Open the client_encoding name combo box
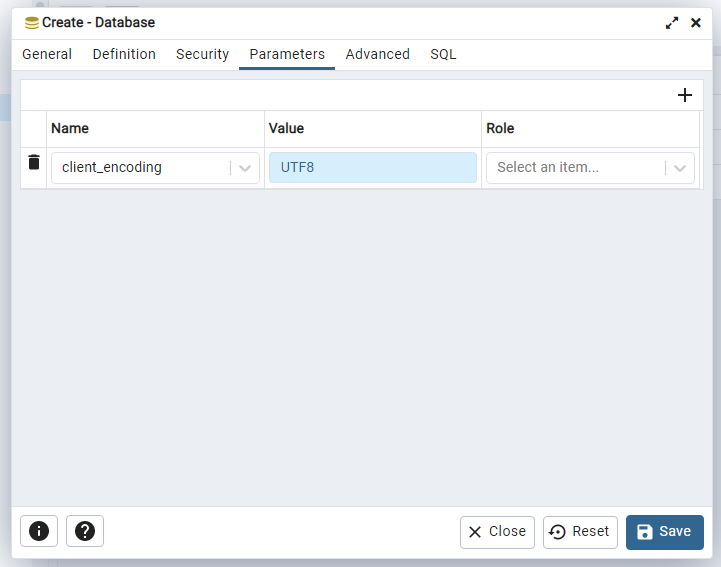The image size is (721, 567). (140, 168)
